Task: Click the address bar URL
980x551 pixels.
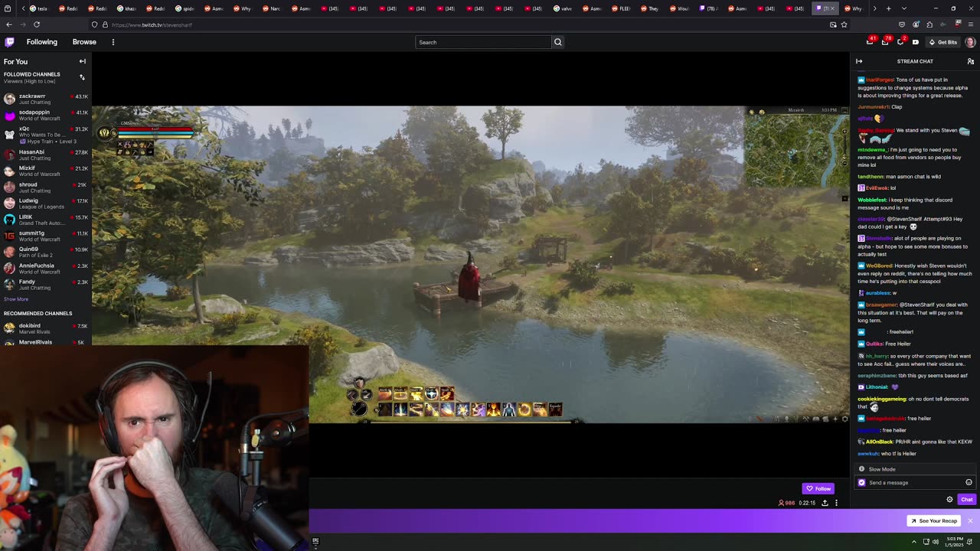Action: (x=152, y=24)
